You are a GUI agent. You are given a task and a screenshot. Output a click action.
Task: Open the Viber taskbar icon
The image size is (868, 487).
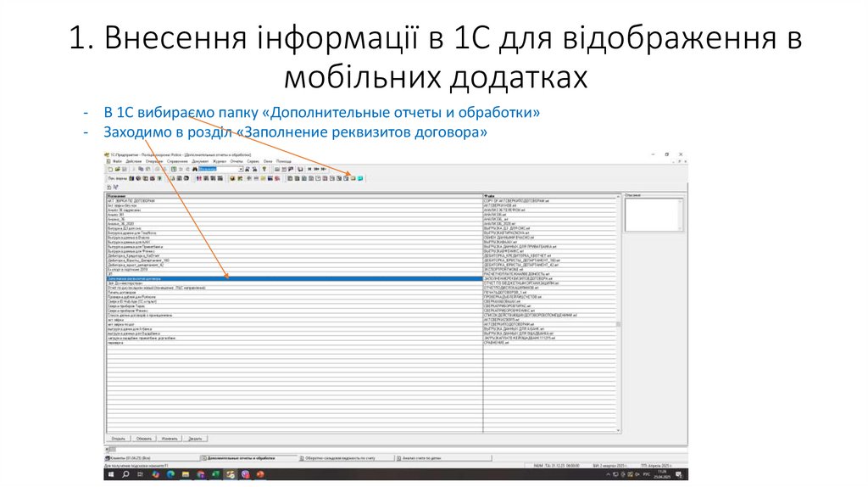(x=246, y=474)
